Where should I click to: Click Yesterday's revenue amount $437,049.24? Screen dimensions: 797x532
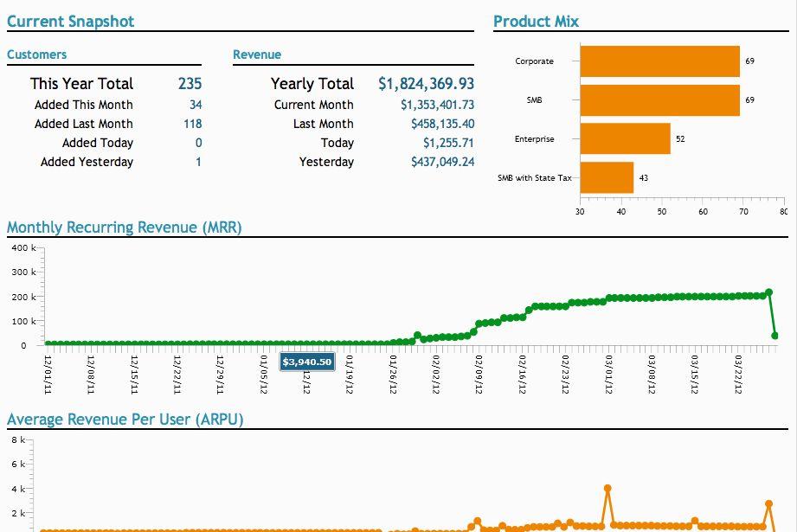[x=443, y=162]
